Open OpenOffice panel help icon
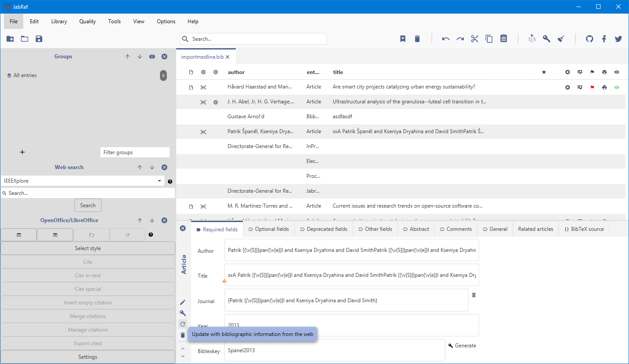629x364 pixels. (151, 235)
